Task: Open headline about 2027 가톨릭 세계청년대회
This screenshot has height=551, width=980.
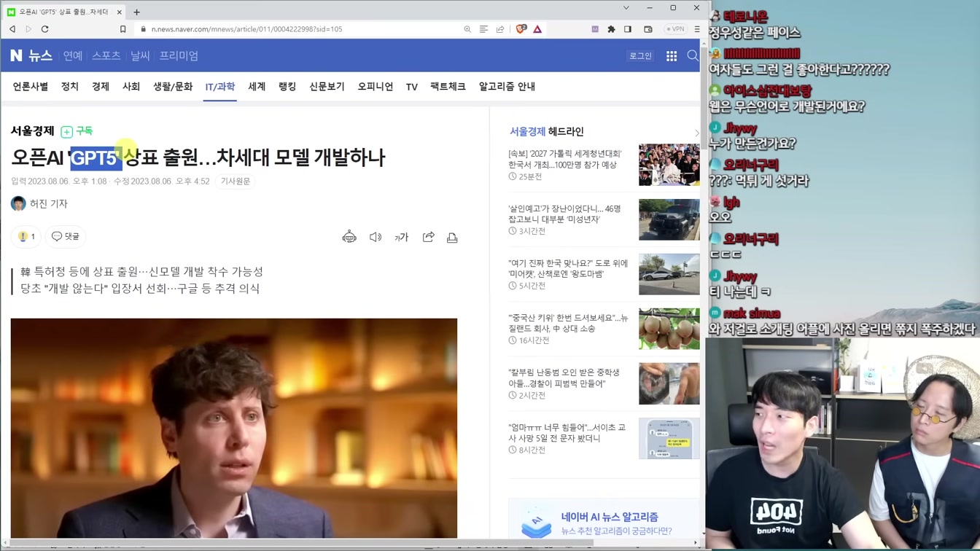Action: click(565, 160)
